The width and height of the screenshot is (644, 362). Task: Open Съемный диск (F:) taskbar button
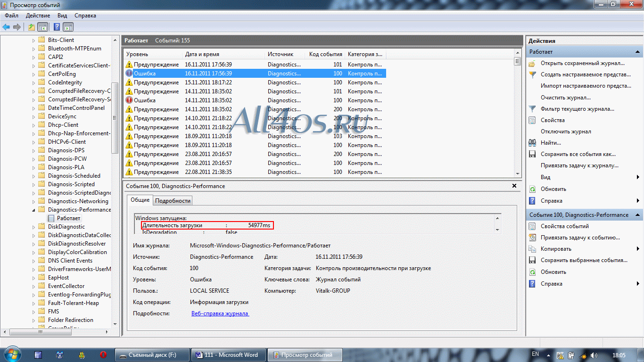coord(152,355)
